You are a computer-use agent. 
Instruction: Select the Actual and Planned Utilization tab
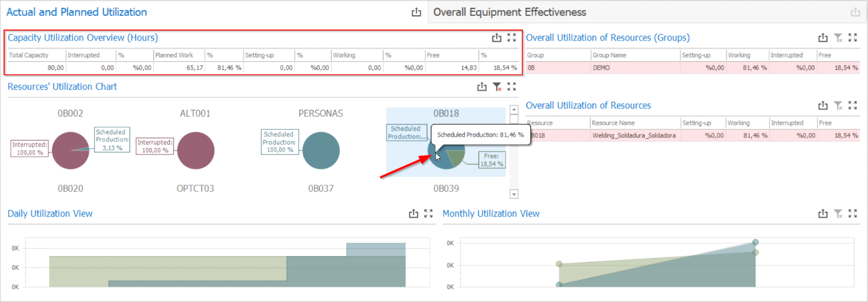click(77, 12)
